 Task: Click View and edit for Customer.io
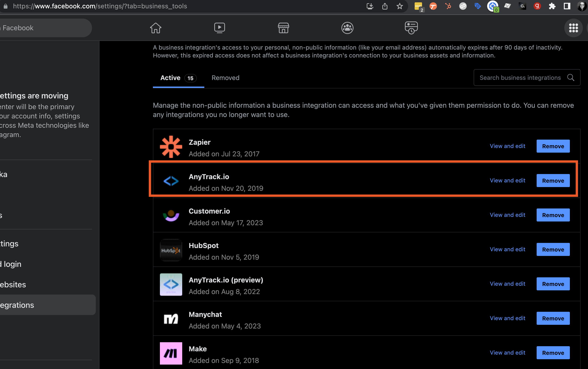pyautogui.click(x=508, y=215)
